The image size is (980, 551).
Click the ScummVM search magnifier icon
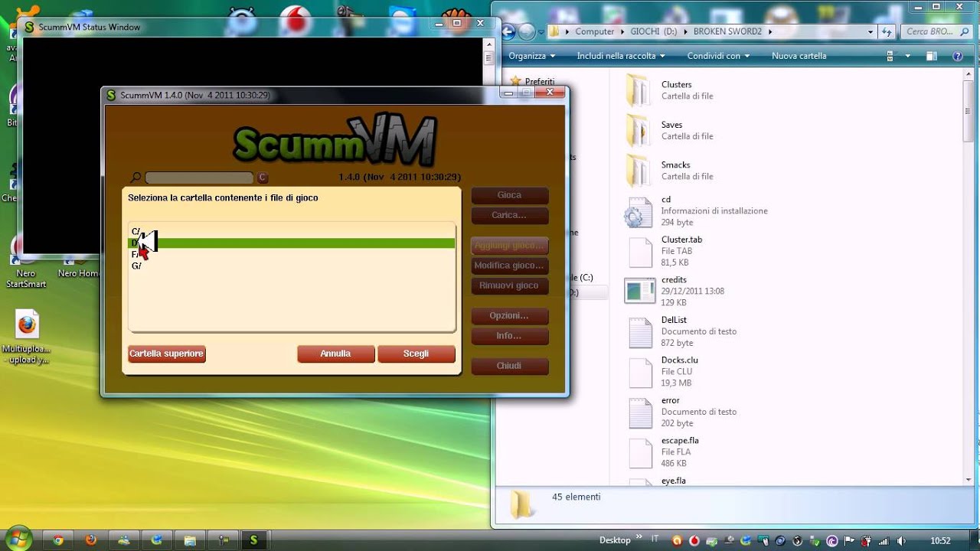[136, 178]
